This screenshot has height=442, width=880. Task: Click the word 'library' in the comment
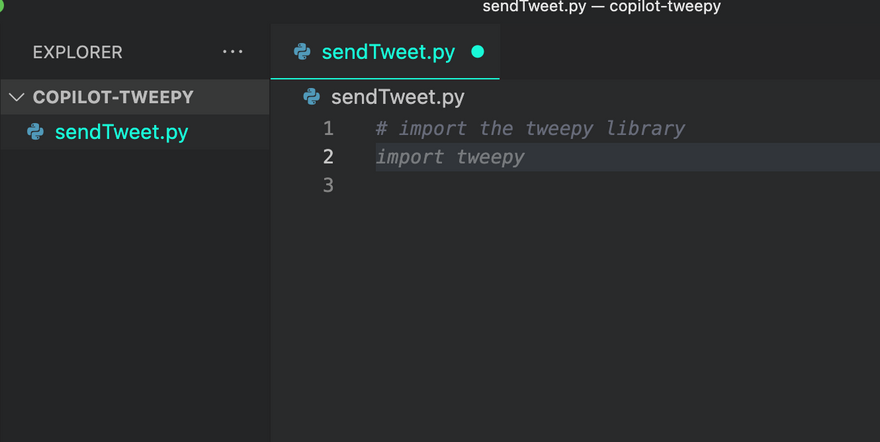tap(645, 128)
